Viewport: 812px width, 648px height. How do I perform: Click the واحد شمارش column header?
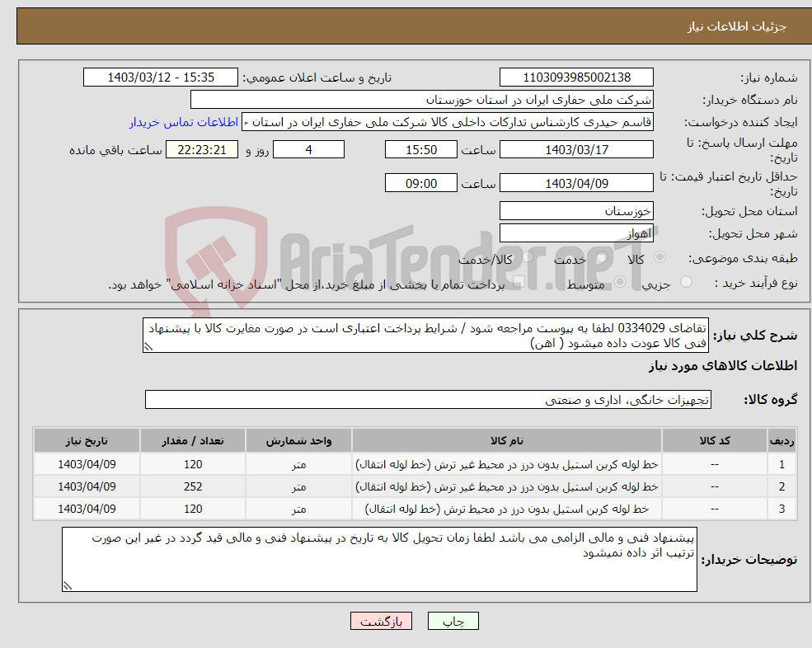[298, 441]
